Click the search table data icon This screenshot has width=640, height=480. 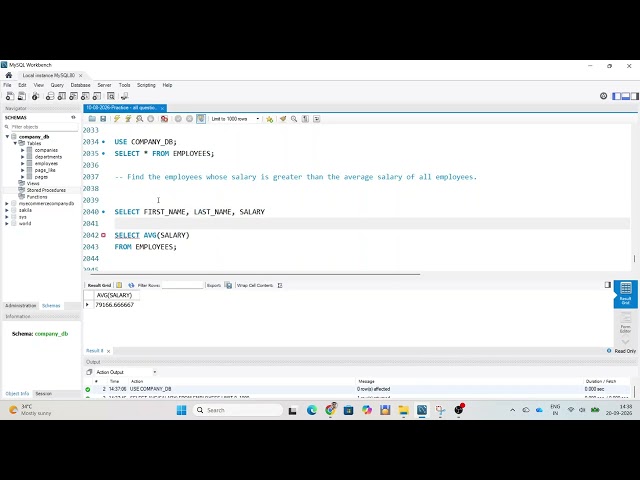click(111, 96)
